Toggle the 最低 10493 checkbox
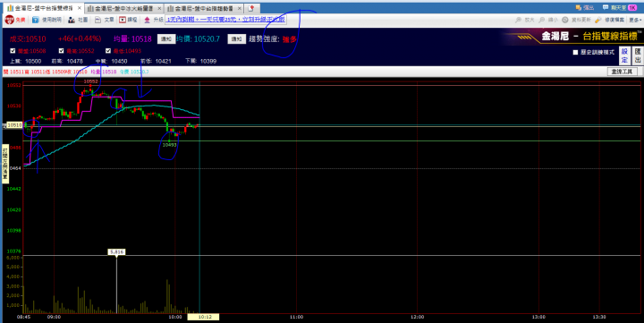The image size is (644, 323). 108,51
